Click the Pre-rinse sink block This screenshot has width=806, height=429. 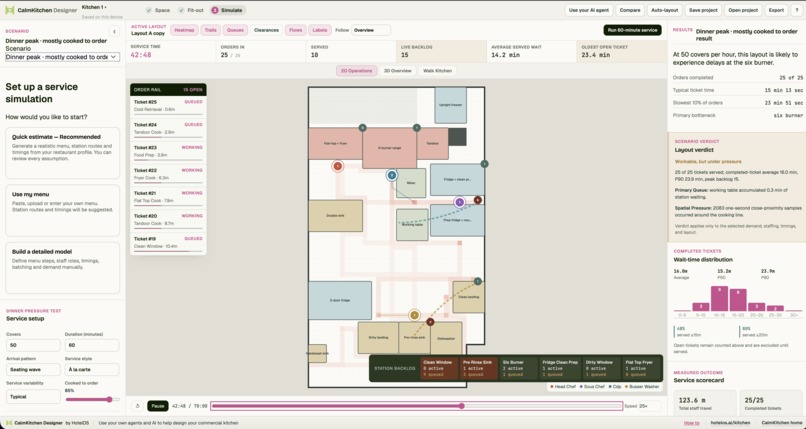414,338
